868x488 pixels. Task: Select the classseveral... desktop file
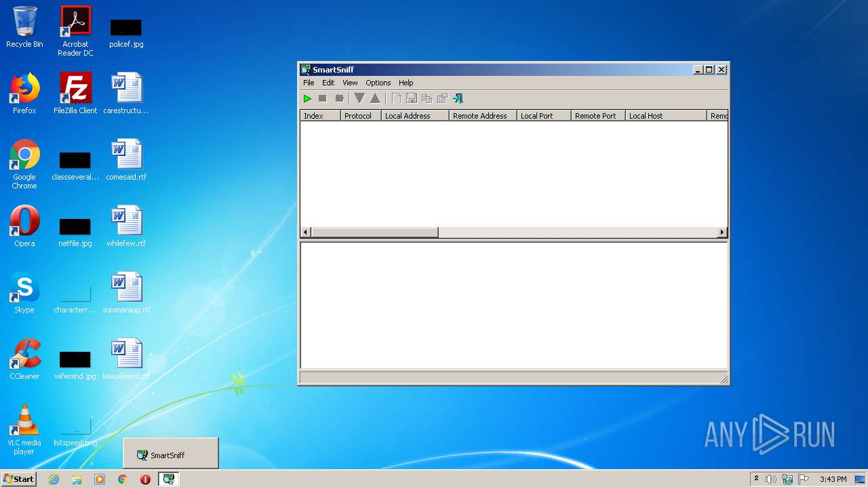tap(75, 166)
